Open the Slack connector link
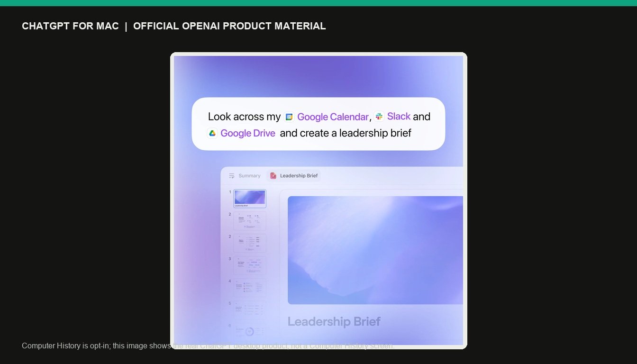Image resolution: width=637 pixels, height=364 pixels. pos(399,117)
